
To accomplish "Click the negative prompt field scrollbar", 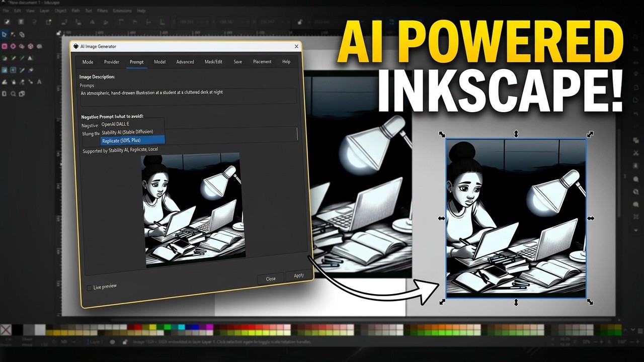I will click(296, 134).
